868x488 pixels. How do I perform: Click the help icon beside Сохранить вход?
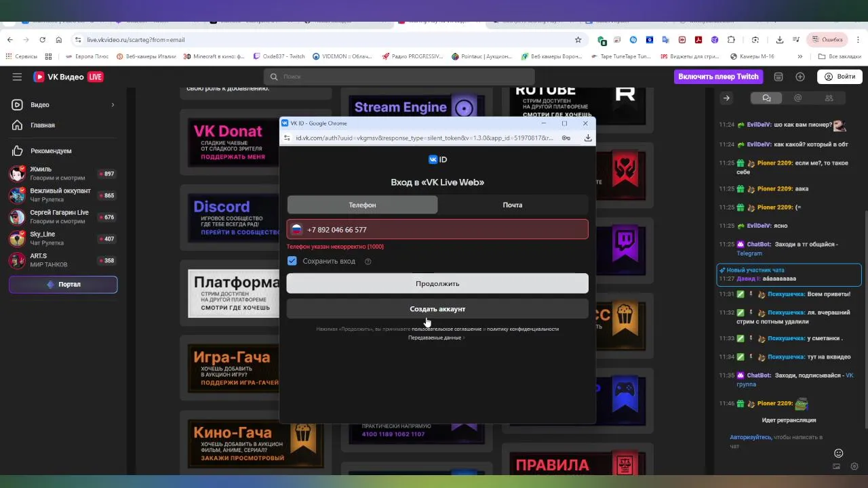[368, 262]
